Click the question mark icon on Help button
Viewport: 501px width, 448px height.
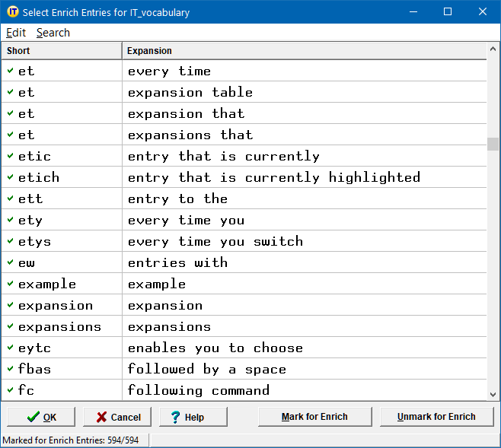[175, 417]
